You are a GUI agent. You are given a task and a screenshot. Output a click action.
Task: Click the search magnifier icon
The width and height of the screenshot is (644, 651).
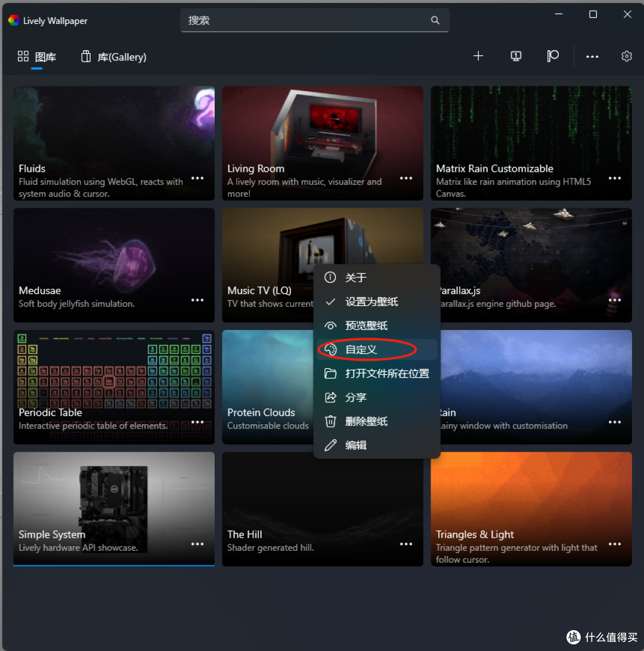[x=435, y=20]
